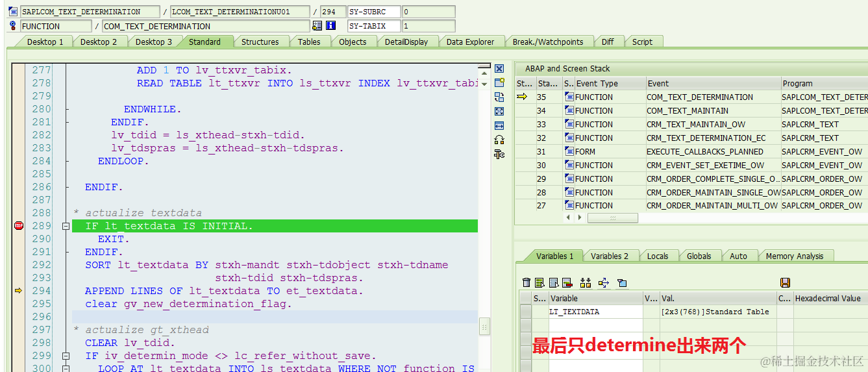
Task: Switch to the Locals tab
Action: pyautogui.click(x=658, y=256)
